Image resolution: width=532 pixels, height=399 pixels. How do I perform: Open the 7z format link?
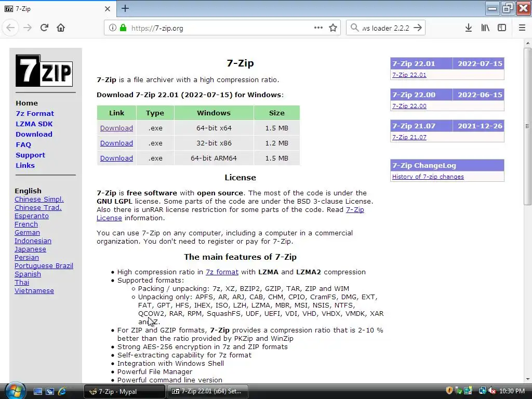(222, 272)
